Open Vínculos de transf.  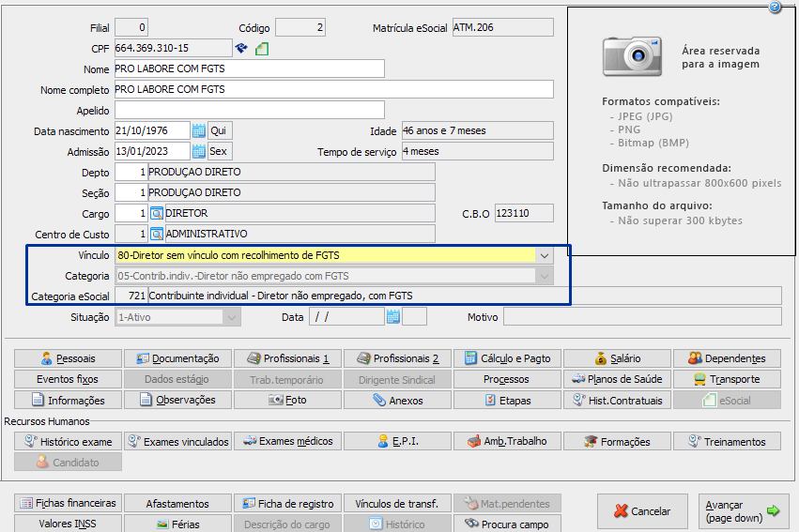(397, 503)
